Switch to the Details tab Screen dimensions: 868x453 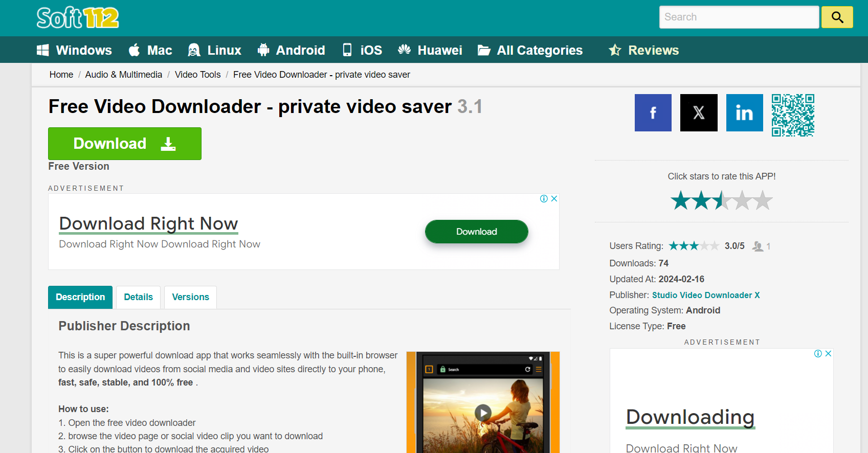[138, 297]
